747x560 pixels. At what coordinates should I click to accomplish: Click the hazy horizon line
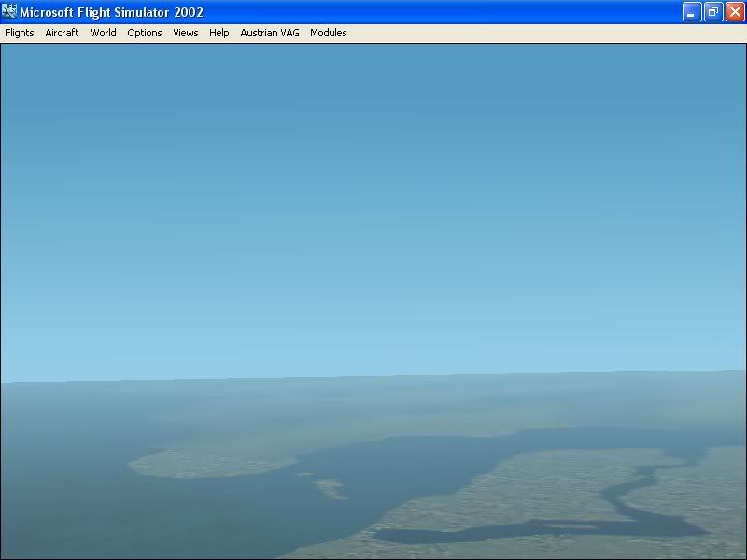373,378
